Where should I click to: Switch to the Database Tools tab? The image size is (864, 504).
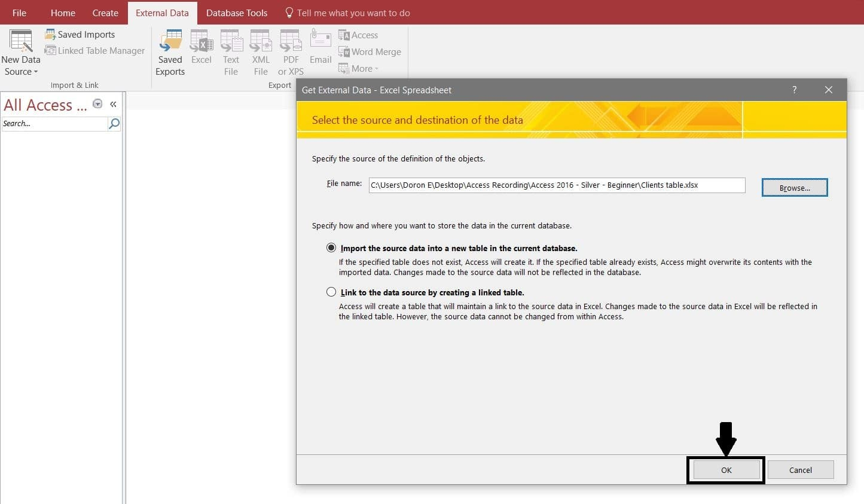pos(237,13)
